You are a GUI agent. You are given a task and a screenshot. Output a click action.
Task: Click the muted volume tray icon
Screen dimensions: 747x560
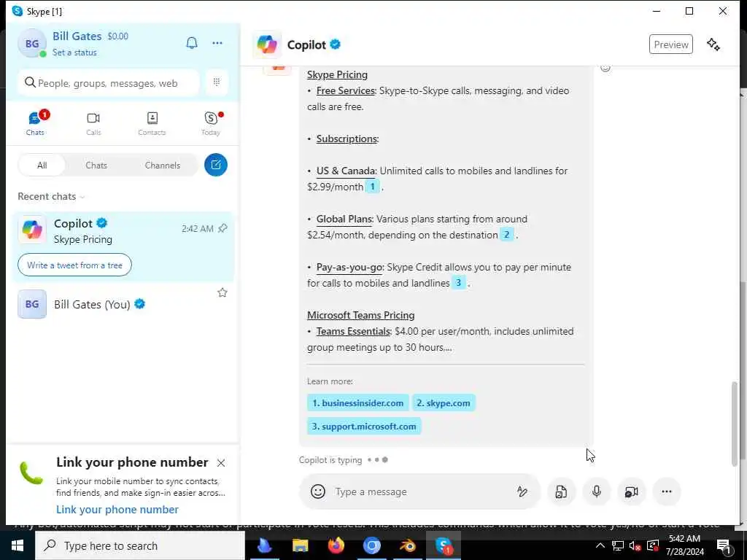[x=635, y=545]
